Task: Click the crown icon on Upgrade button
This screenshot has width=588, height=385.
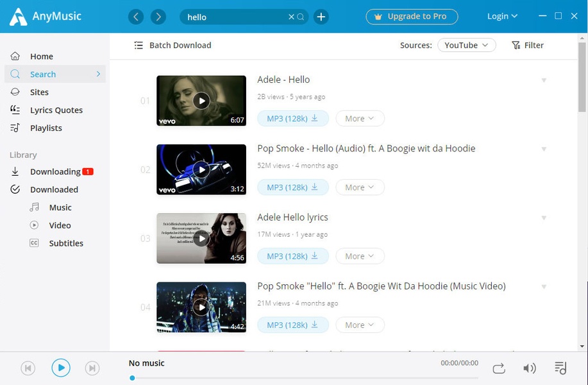Action: (378, 17)
